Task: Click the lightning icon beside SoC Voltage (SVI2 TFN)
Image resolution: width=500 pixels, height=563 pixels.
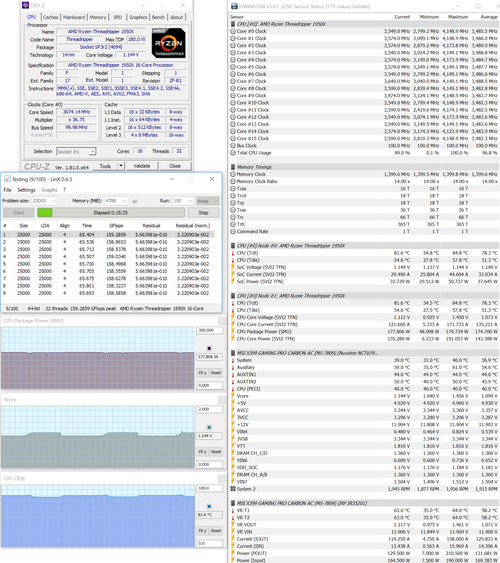Action: [x=233, y=267]
